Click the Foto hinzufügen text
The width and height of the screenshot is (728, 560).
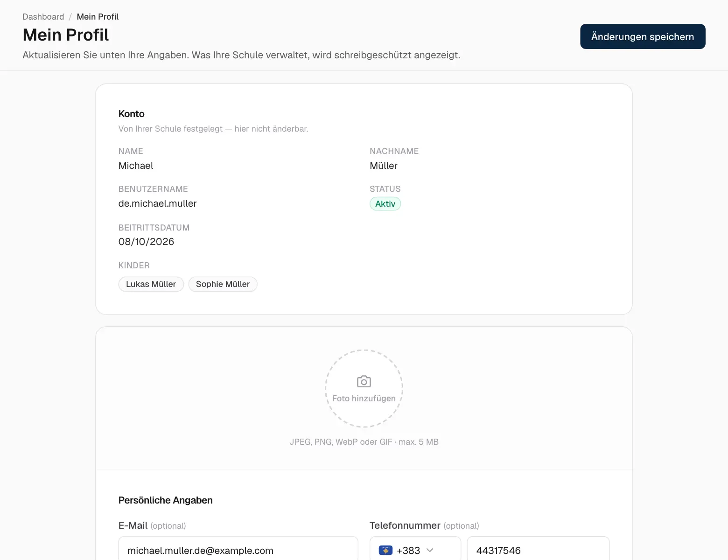click(x=364, y=399)
